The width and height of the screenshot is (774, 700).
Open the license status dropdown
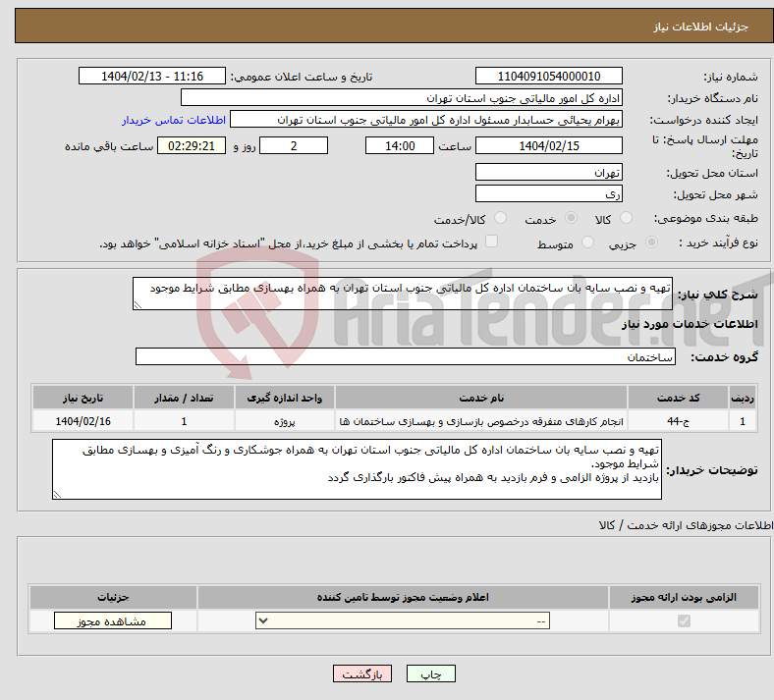(403, 620)
